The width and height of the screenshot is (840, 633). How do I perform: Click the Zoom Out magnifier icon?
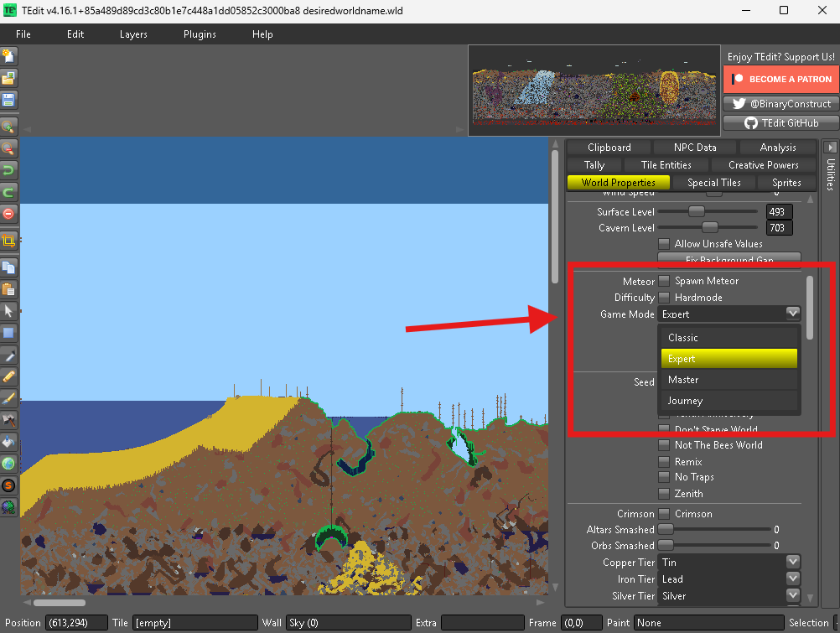(8, 148)
